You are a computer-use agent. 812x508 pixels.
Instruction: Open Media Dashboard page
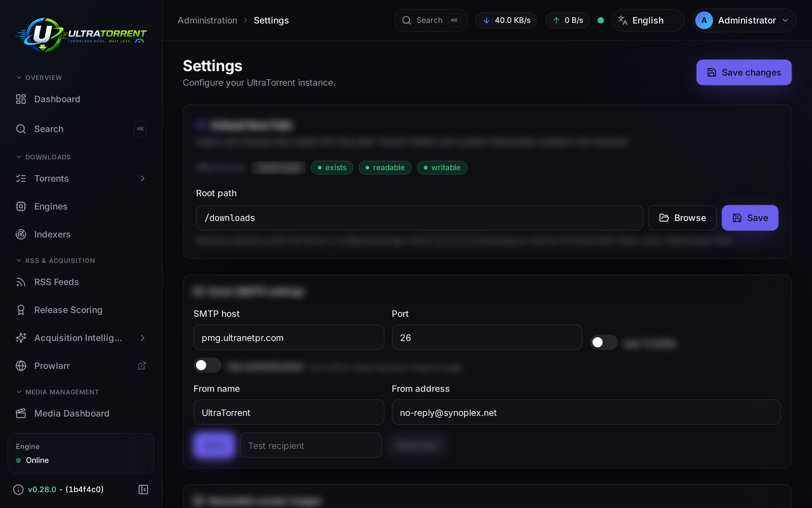(x=81, y=413)
